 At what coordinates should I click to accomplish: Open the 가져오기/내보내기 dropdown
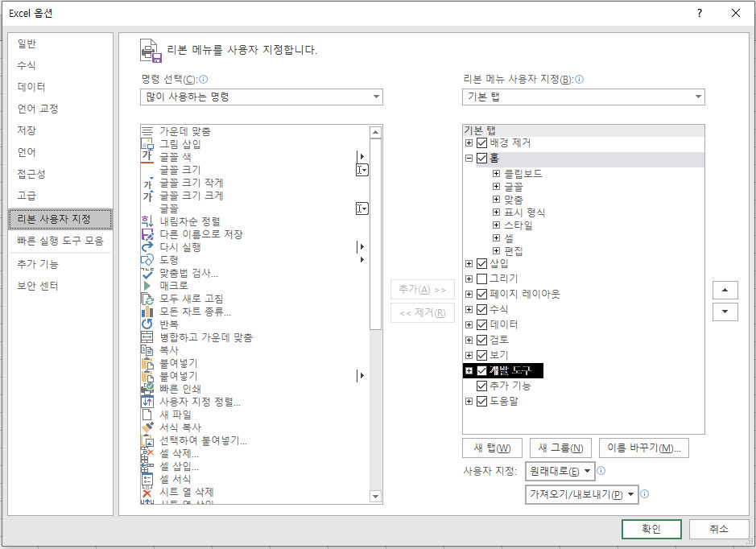(582, 494)
